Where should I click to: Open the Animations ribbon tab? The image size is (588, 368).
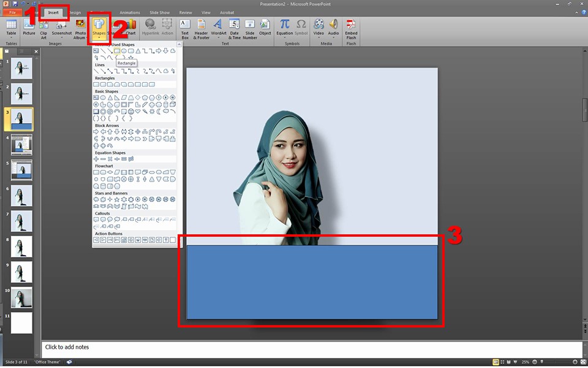(x=129, y=12)
